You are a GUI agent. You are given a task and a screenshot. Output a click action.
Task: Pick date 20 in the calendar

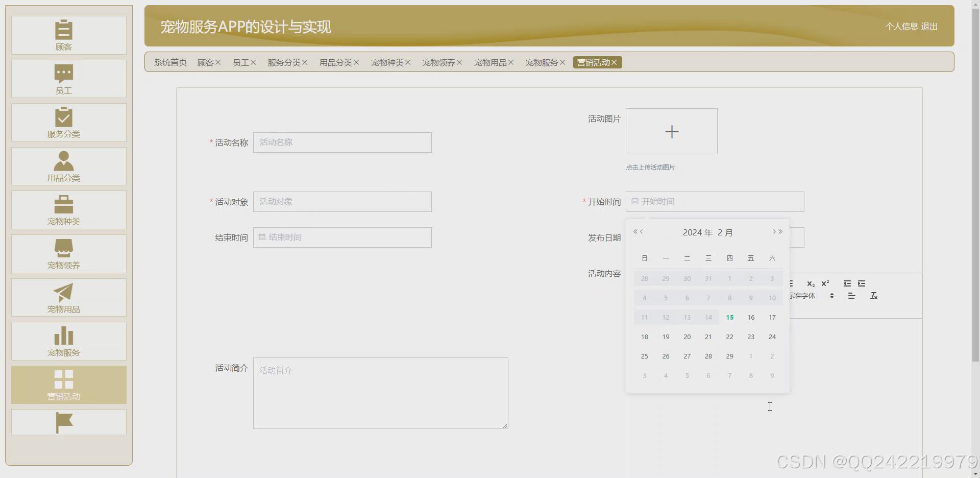point(687,337)
